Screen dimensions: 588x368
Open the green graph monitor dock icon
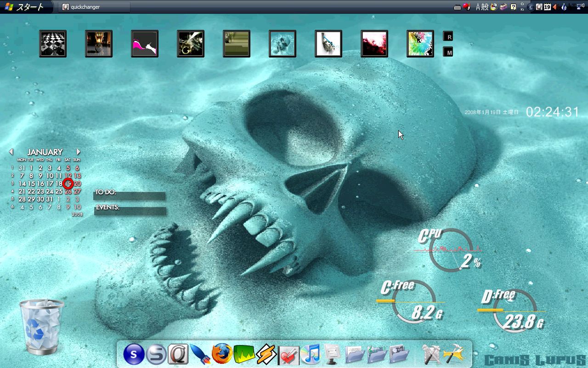pyautogui.click(x=244, y=354)
